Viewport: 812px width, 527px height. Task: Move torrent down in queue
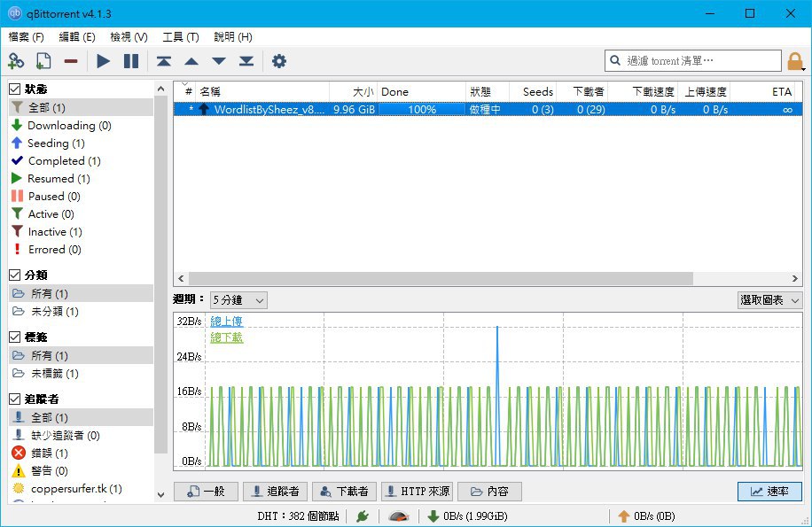click(219, 61)
